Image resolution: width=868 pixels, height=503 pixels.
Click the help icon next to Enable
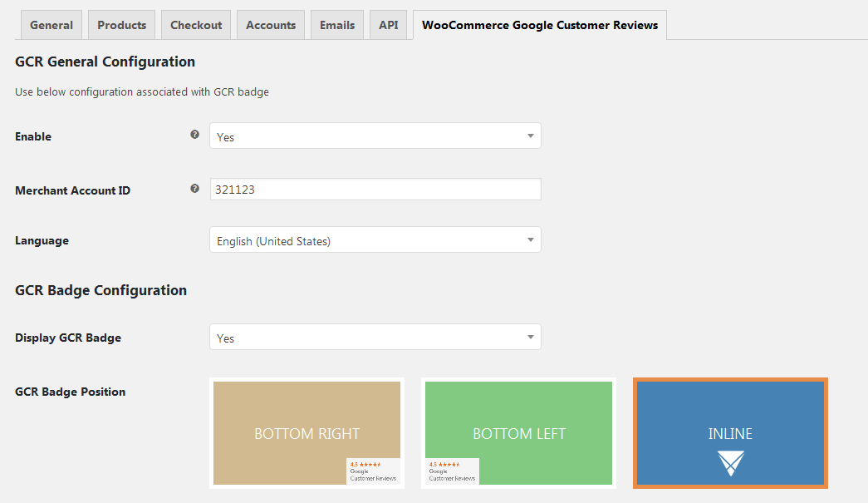pyautogui.click(x=194, y=135)
